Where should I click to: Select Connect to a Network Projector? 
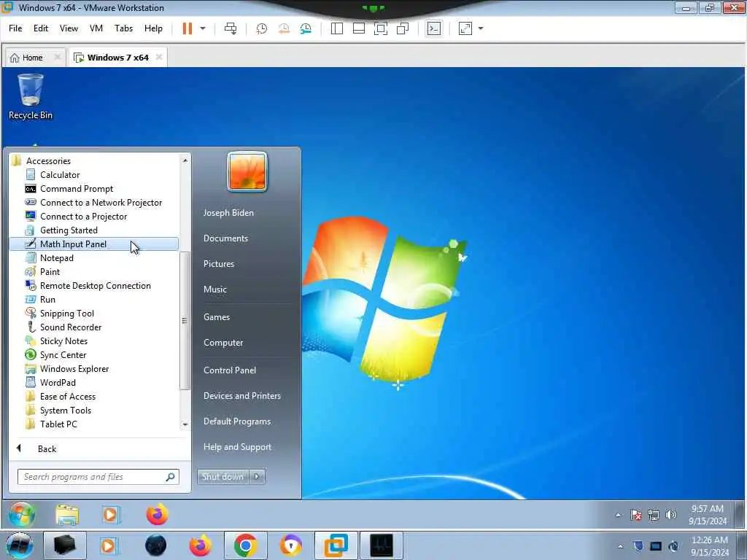(x=101, y=203)
